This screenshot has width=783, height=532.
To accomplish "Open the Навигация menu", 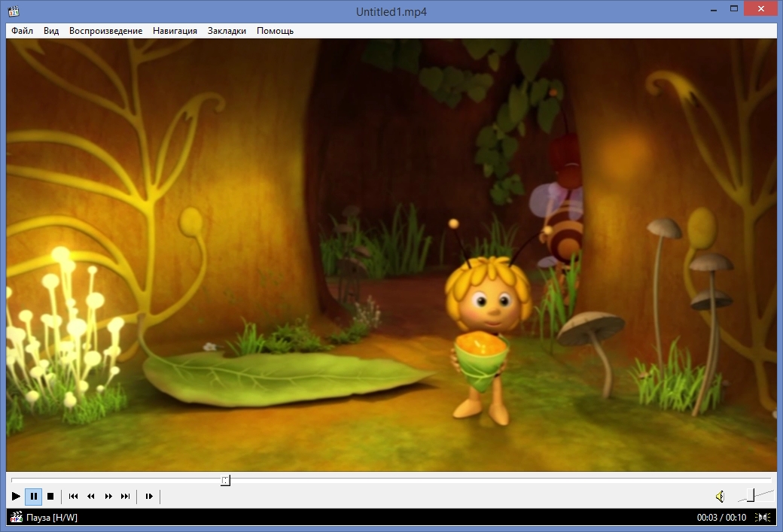I will click(x=175, y=30).
